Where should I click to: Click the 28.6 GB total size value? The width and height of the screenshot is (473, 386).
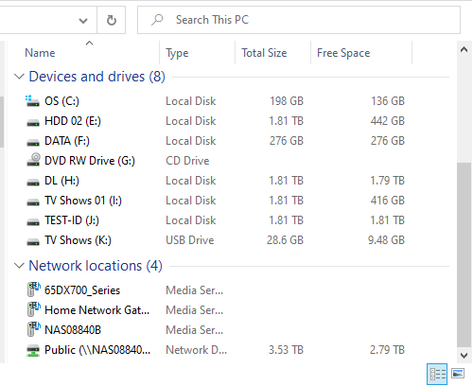(285, 240)
